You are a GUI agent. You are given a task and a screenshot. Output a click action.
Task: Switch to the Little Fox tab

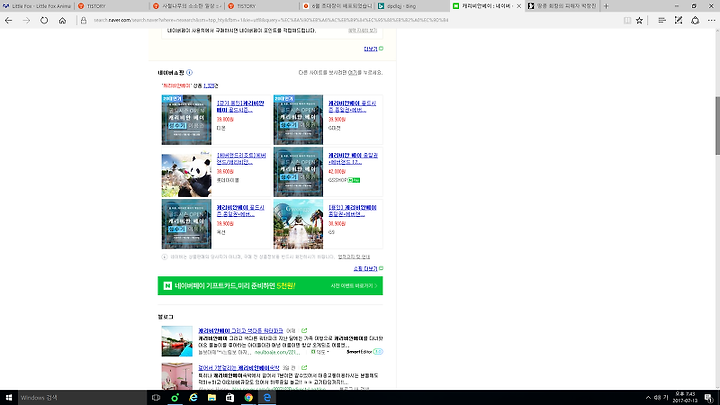pyautogui.click(x=37, y=6)
